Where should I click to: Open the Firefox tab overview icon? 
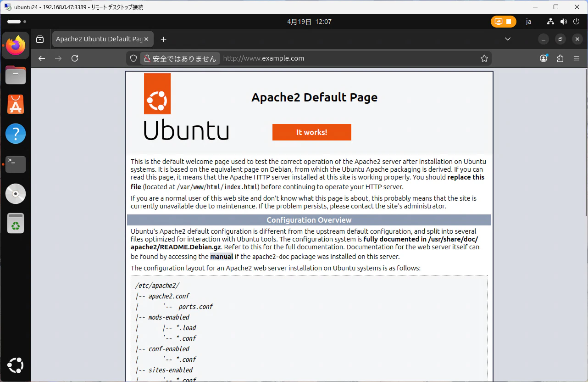click(40, 39)
